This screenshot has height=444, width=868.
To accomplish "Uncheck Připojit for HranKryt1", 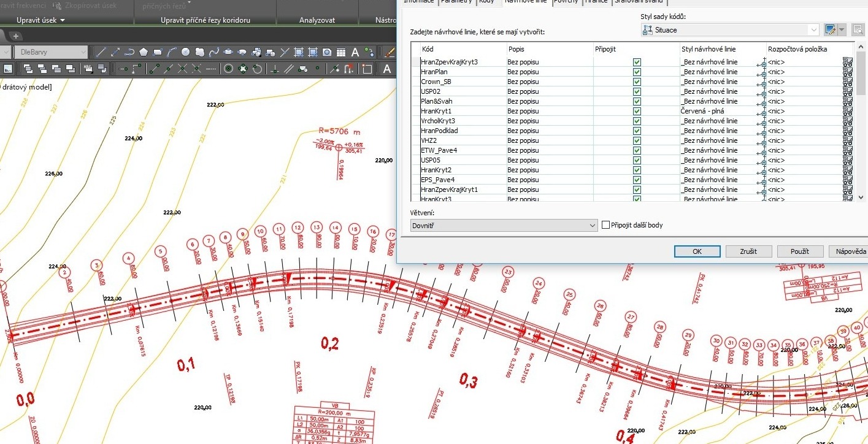I will [637, 111].
